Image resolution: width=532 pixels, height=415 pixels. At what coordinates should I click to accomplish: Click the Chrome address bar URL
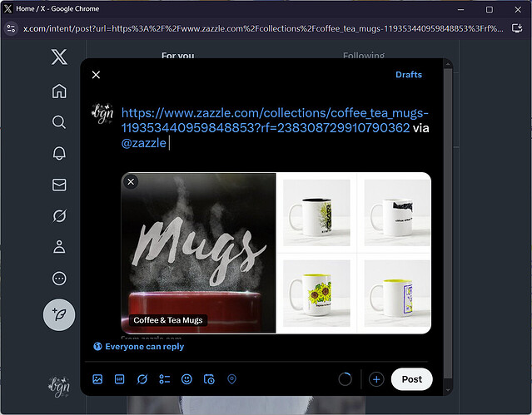[263, 28]
